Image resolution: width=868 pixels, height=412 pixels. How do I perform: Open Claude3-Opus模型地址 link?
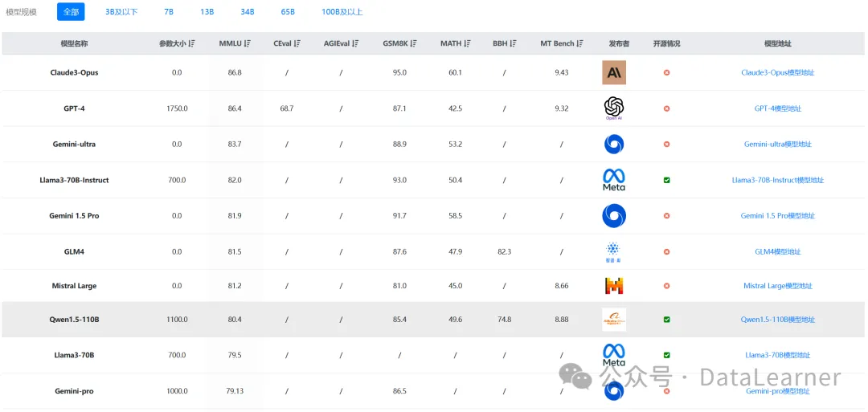click(x=778, y=72)
